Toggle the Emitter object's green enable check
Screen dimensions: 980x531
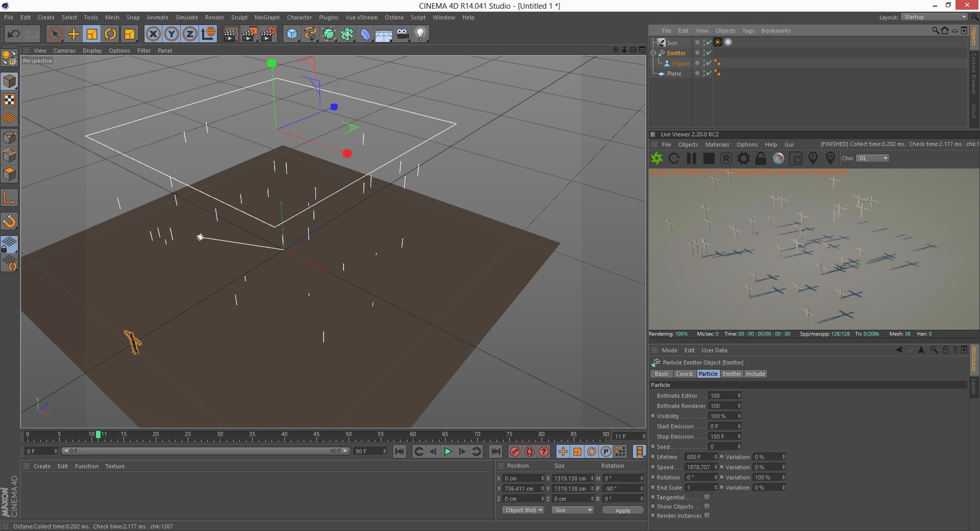click(709, 53)
